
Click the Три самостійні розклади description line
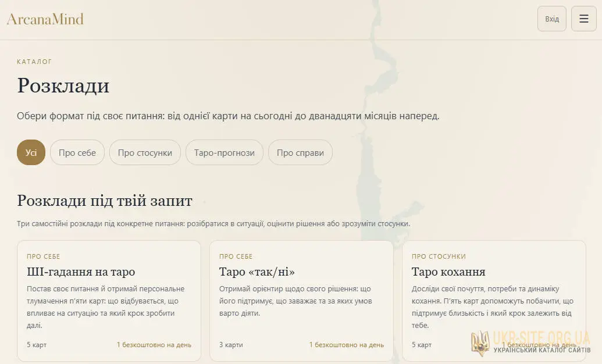pos(213,223)
